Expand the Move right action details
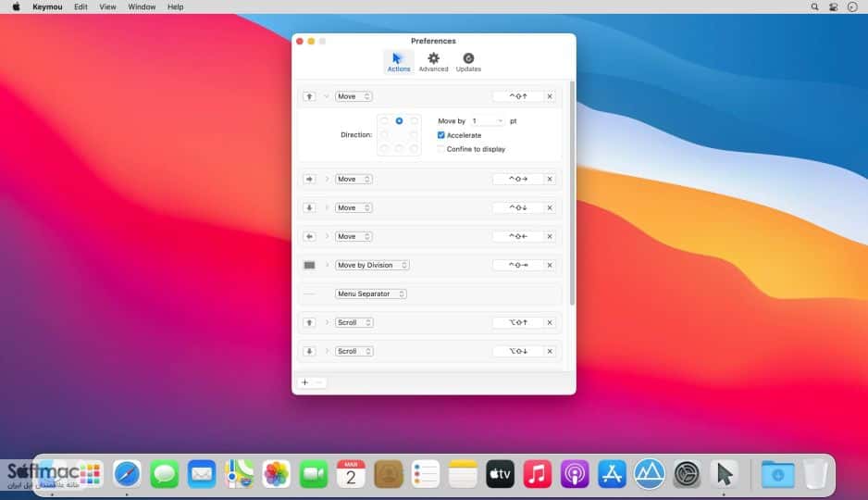868x500 pixels. [x=327, y=179]
